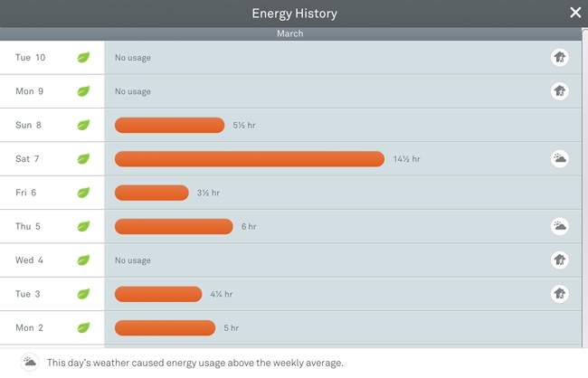
Task: Click the Tue 3 4¼ hr usage bar
Action: pos(158,294)
